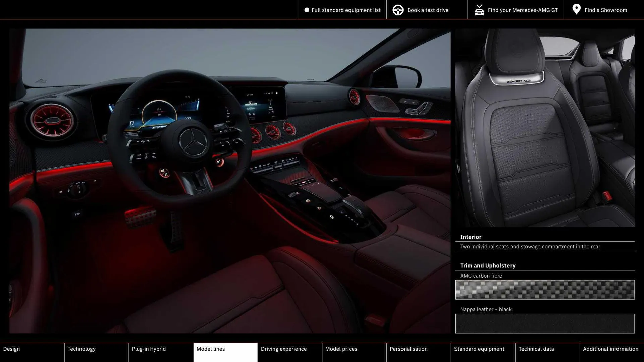The width and height of the screenshot is (644, 362).
Task: Select Nappa leather black upholstery swatch
Action: click(x=545, y=323)
